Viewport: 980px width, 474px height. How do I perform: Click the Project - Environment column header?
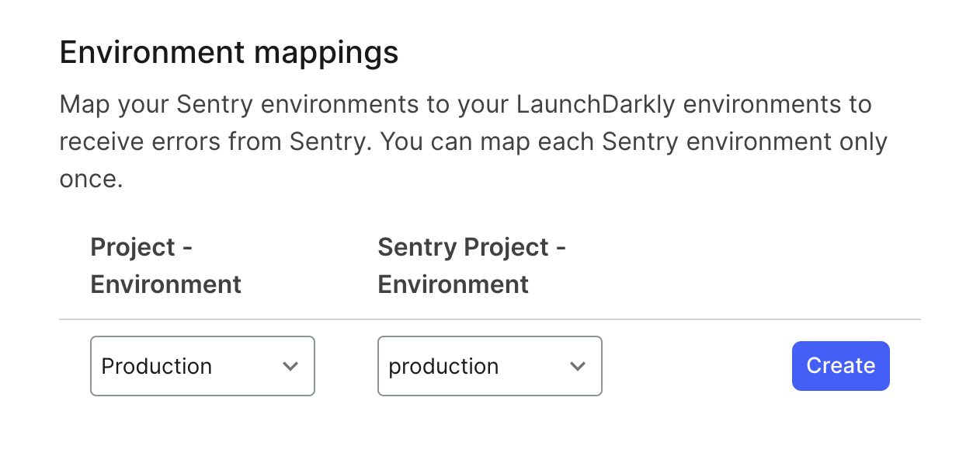[165, 265]
